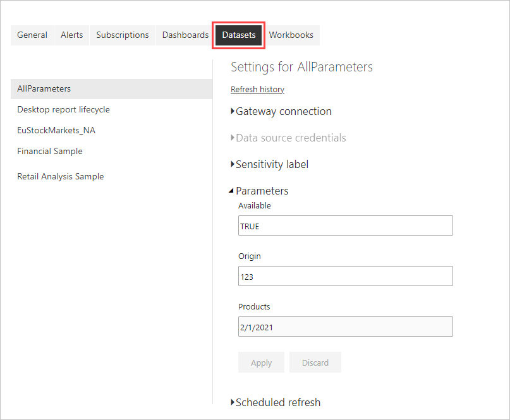Open Retail Analysis Sample dataset

(61, 177)
